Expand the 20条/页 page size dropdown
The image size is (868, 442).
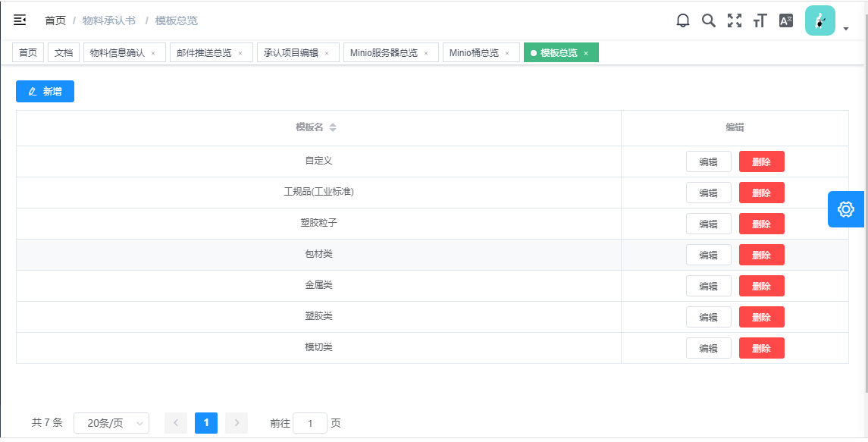(x=111, y=423)
